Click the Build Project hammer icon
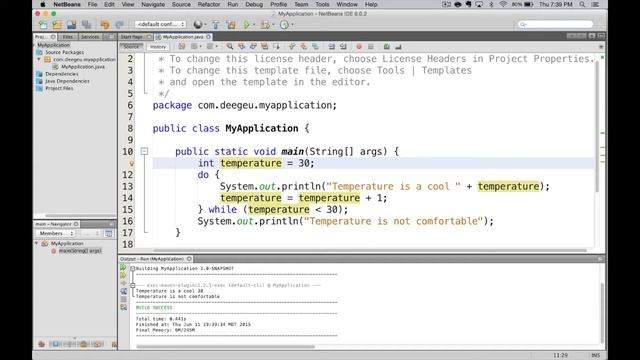 pyautogui.click(x=216, y=24)
